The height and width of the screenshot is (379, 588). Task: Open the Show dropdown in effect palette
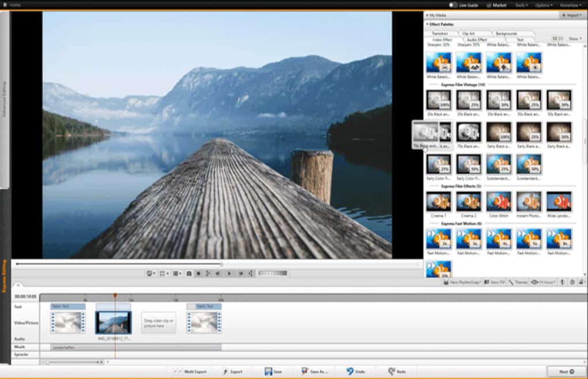(574, 39)
